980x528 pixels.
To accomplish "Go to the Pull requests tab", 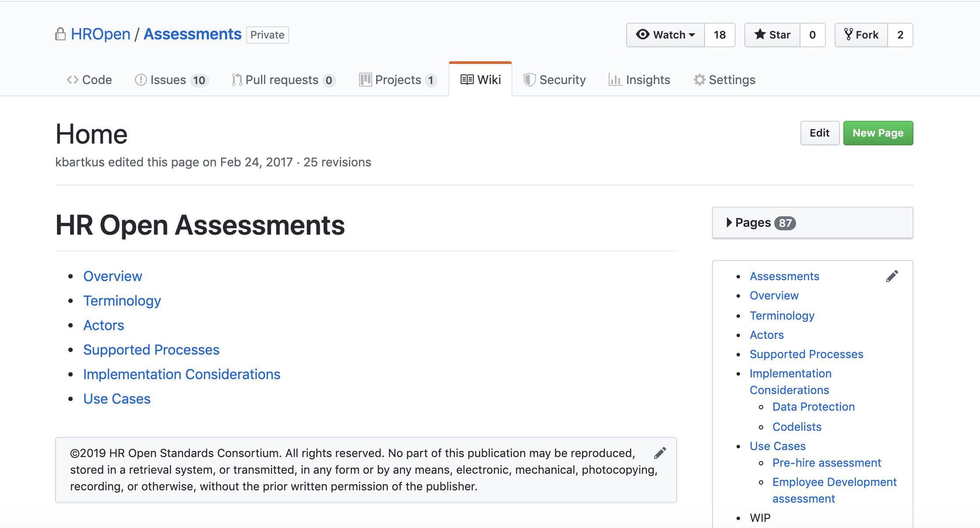I will click(x=283, y=80).
